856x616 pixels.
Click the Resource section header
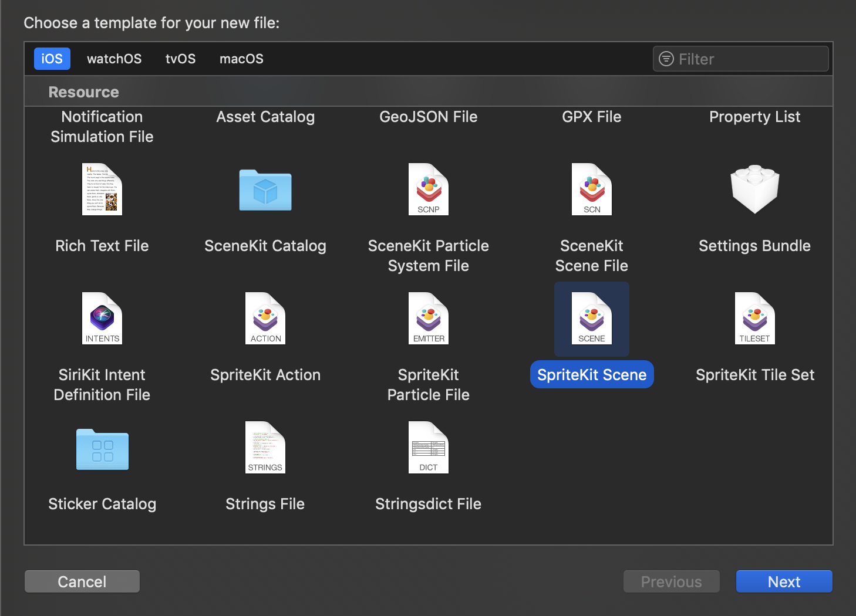pos(84,92)
